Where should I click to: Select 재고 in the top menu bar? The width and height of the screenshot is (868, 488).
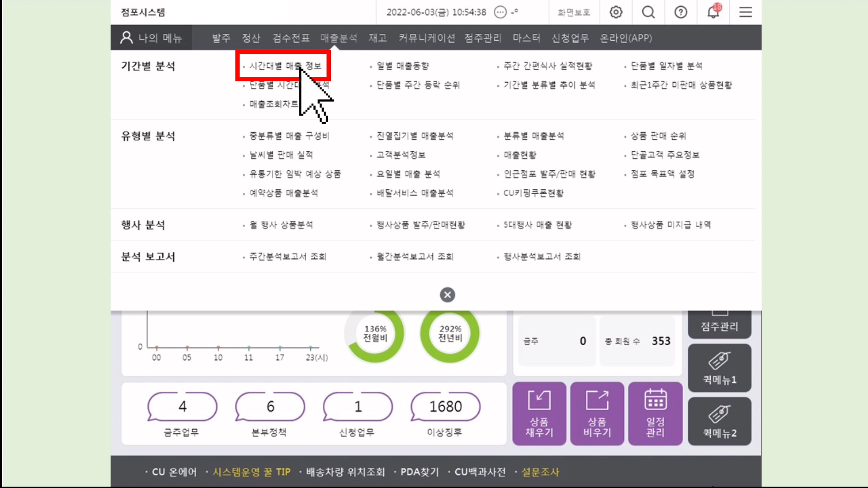[x=377, y=38]
